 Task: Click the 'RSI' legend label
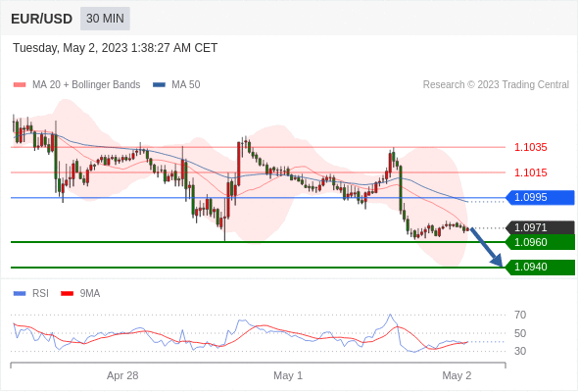(40, 294)
